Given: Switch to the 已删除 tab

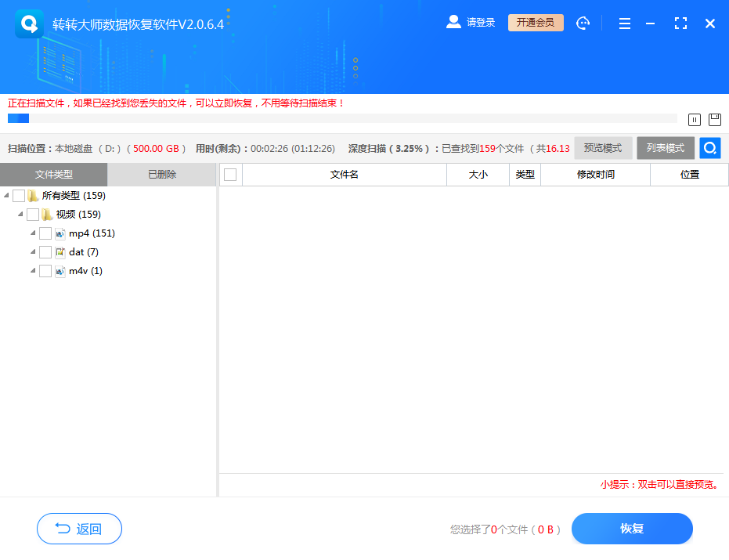Looking at the screenshot, I should (162, 175).
